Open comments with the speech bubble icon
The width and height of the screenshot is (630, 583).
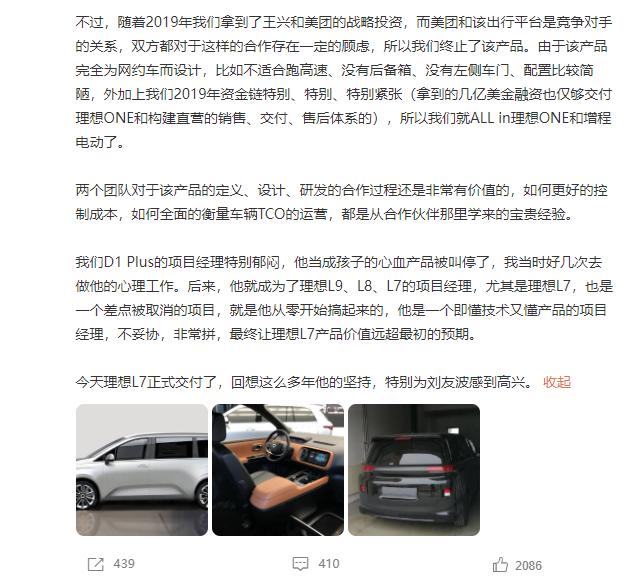[x=300, y=564]
